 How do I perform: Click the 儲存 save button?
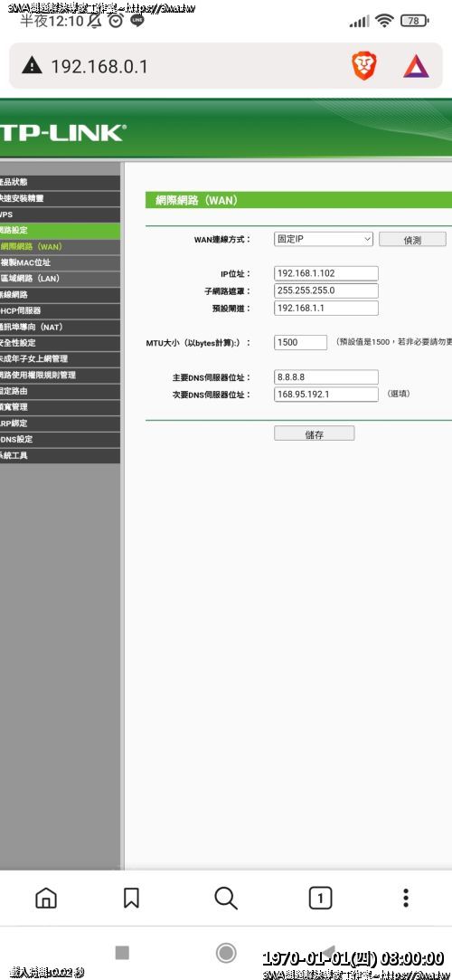point(314,433)
